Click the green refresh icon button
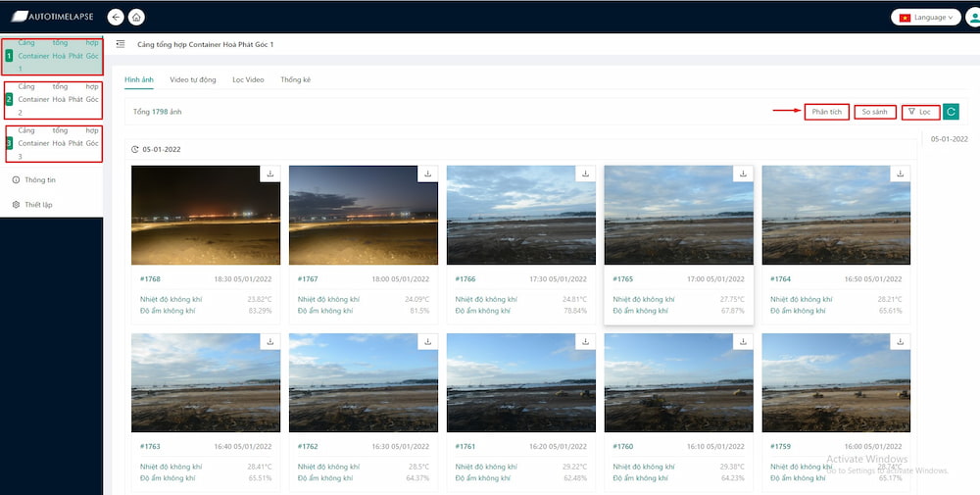980x495 pixels. pyautogui.click(x=951, y=112)
